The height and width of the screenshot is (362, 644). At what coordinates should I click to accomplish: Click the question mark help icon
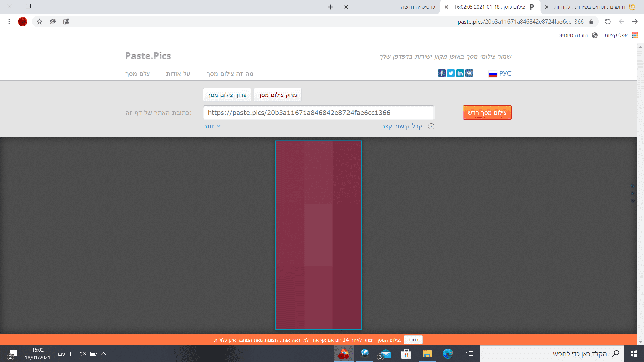tap(431, 126)
